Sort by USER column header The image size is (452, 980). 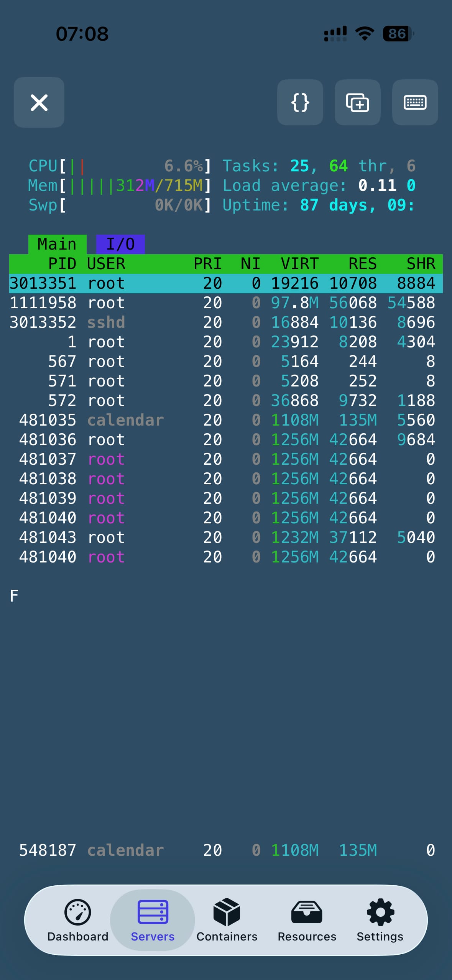106,264
